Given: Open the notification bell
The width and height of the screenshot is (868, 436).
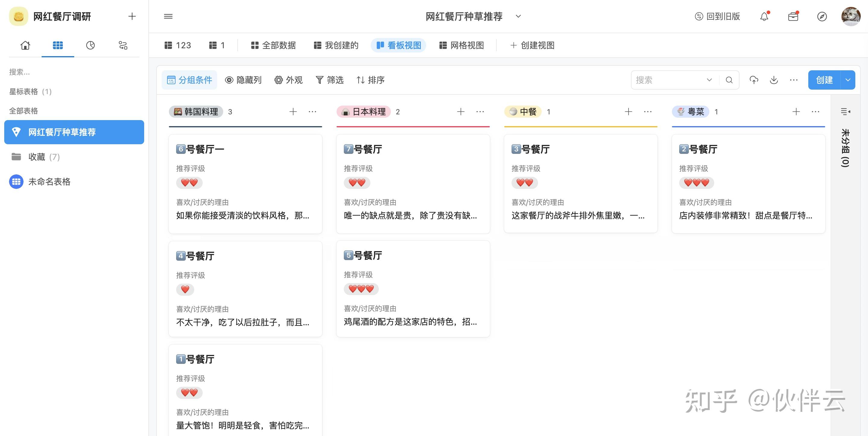Looking at the screenshot, I should tap(764, 17).
